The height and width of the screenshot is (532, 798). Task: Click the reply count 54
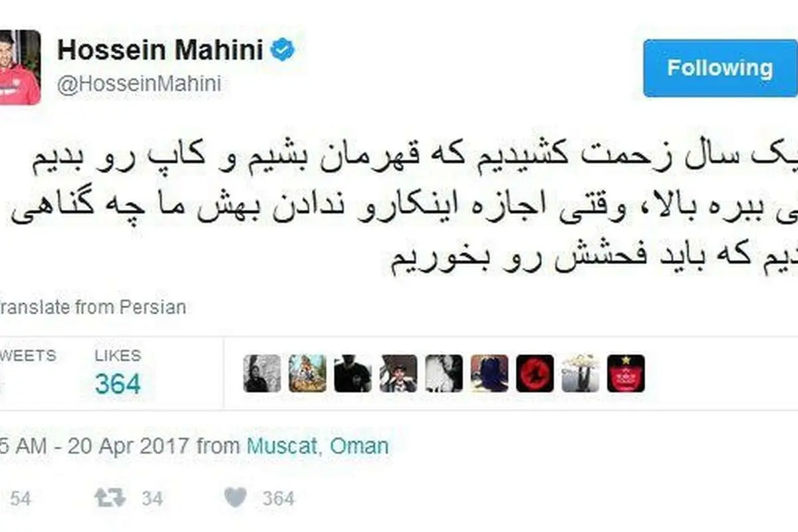point(20,498)
